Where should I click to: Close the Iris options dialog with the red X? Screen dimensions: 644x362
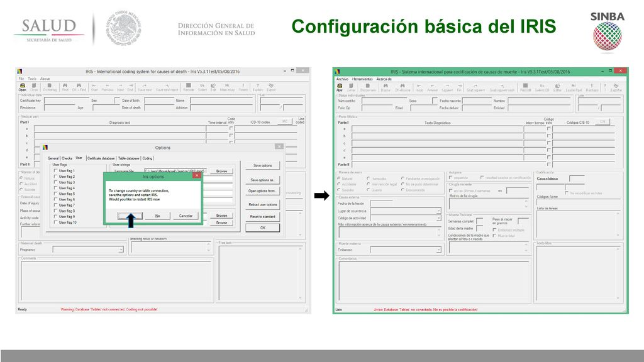(x=197, y=176)
